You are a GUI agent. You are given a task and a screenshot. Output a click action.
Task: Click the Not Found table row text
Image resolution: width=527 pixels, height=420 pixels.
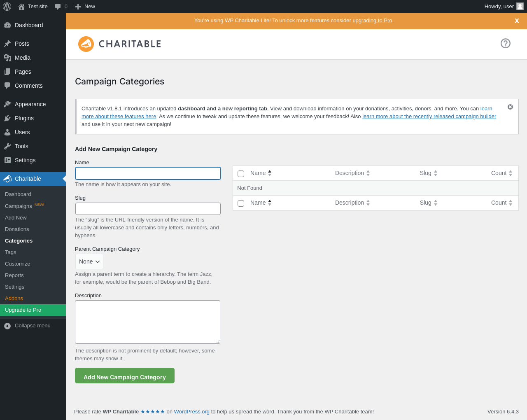[x=250, y=188]
